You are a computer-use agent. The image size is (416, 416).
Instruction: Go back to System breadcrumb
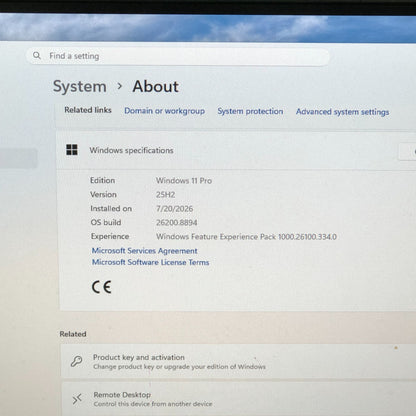[x=80, y=87]
